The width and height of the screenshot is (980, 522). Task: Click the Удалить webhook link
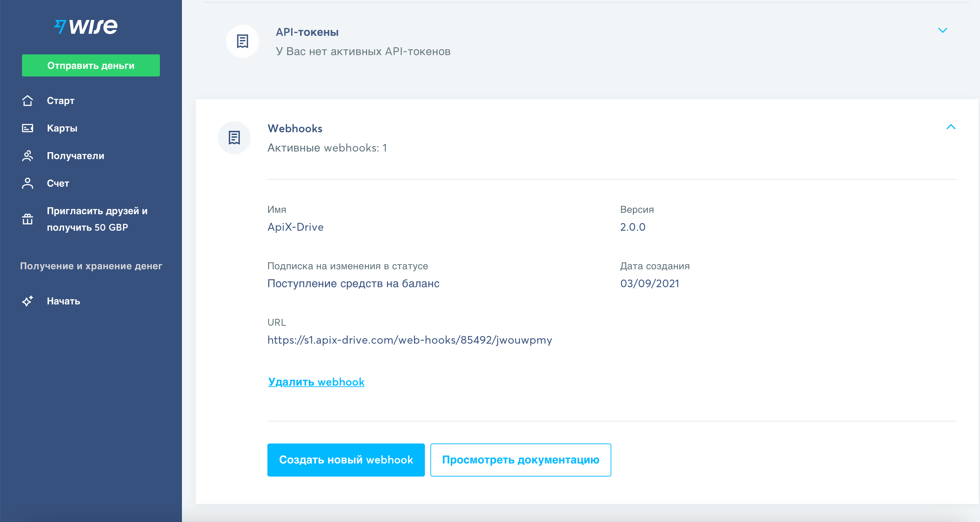tap(316, 382)
